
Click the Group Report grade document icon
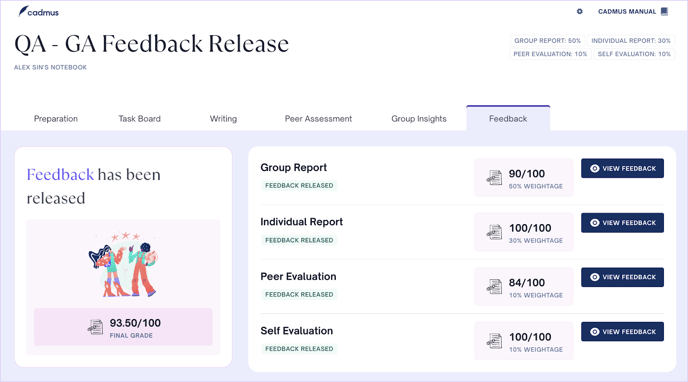[x=494, y=177]
